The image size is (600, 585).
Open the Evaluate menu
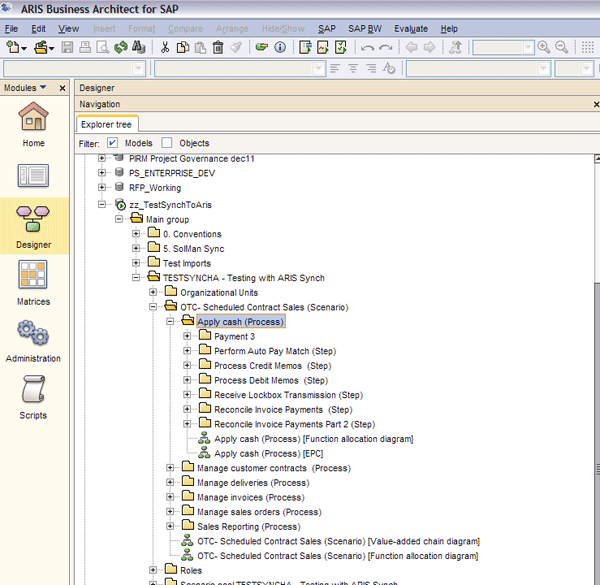[x=411, y=29]
